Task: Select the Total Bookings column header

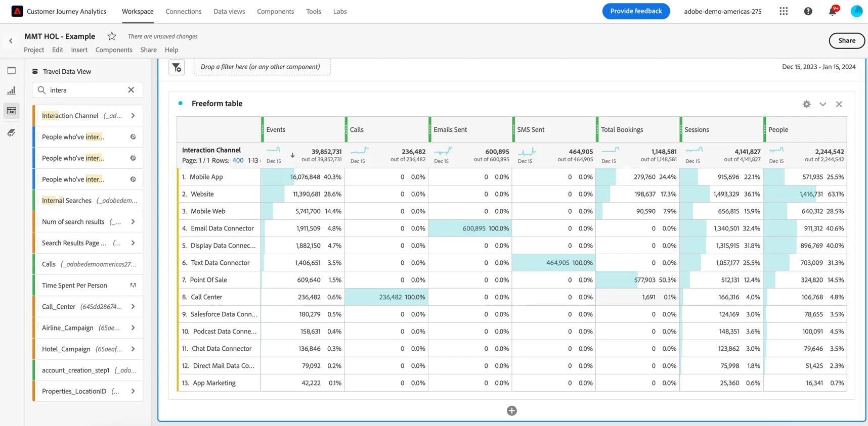Action: [638, 129]
